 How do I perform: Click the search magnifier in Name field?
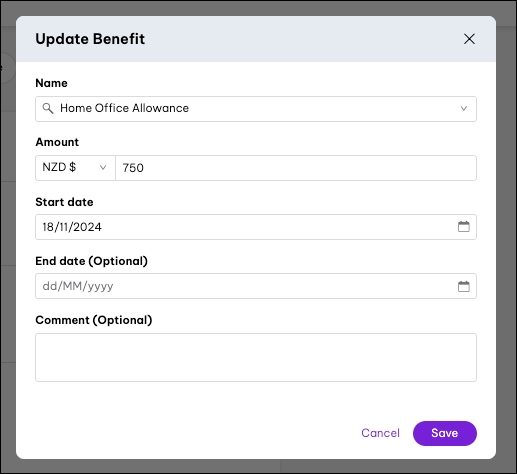coord(48,108)
